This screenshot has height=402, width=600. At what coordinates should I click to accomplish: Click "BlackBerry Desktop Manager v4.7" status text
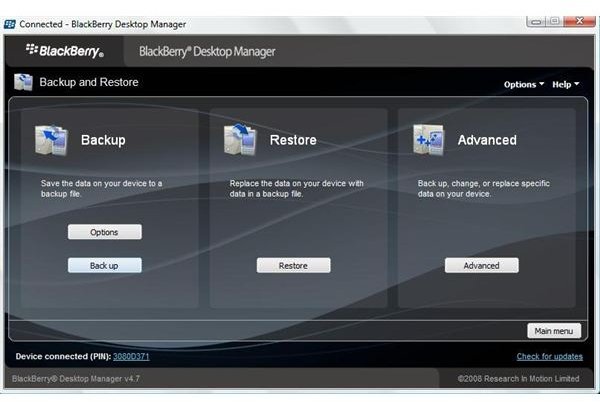point(76,379)
